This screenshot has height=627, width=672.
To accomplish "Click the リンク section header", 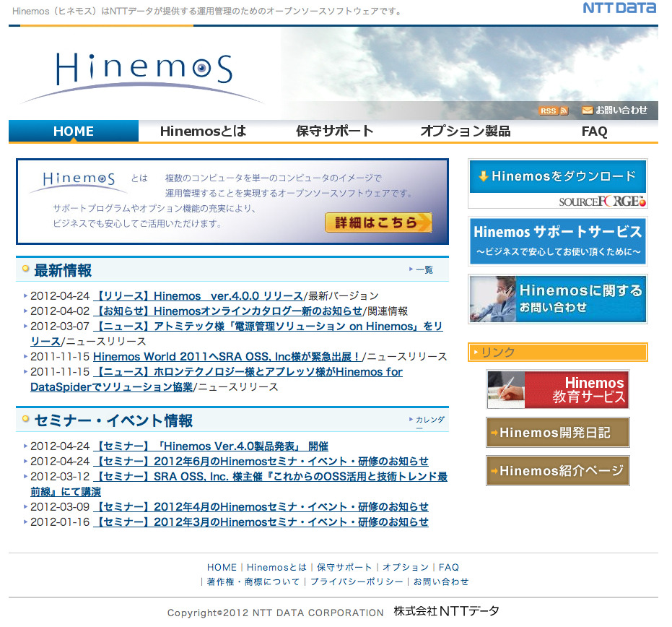I will tap(557, 352).
